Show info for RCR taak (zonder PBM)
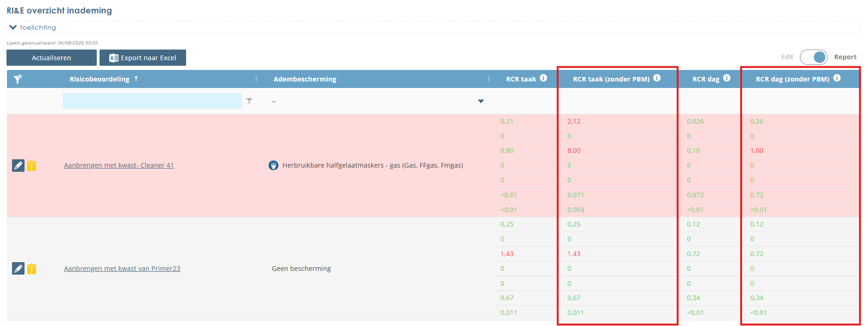This screenshot has height=326, width=868. tap(657, 78)
